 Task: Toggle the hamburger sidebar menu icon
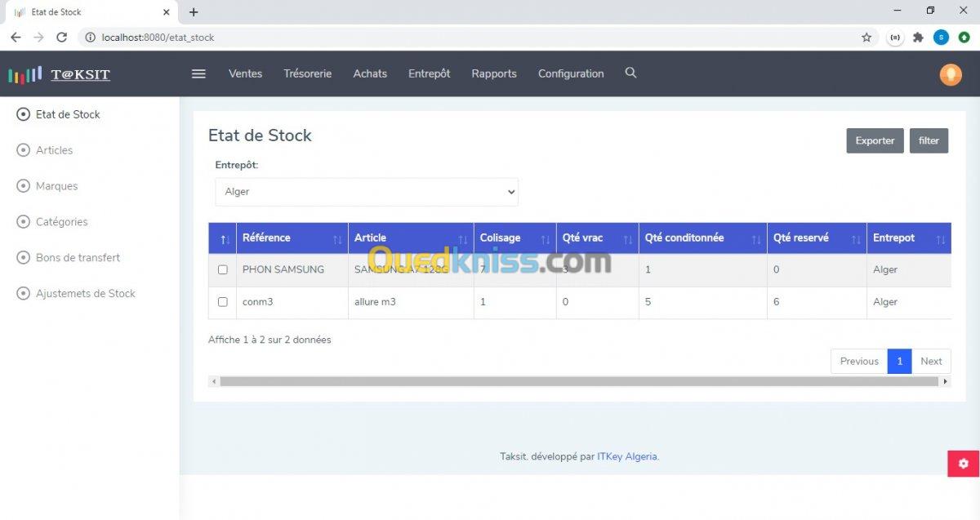tap(198, 73)
